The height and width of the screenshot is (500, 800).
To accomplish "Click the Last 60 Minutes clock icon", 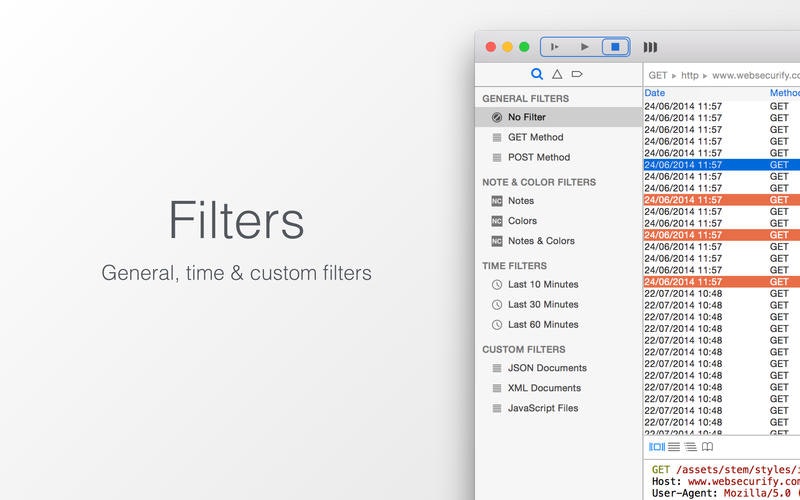I will tap(497, 324).
